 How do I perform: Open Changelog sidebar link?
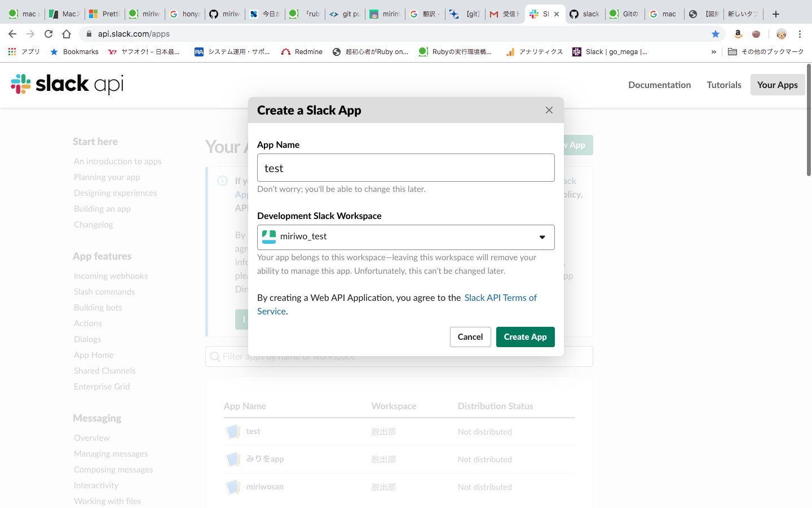[x=93, y=225]
